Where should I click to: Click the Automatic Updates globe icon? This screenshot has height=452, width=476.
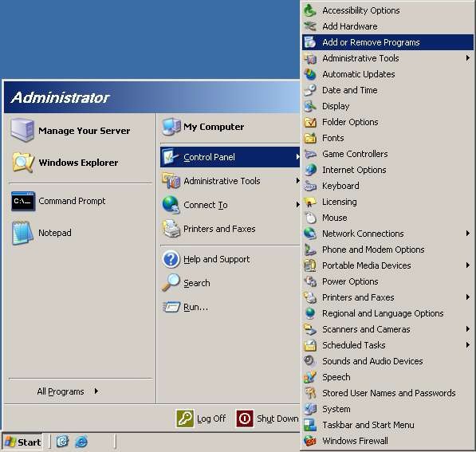tap(310, 74)
